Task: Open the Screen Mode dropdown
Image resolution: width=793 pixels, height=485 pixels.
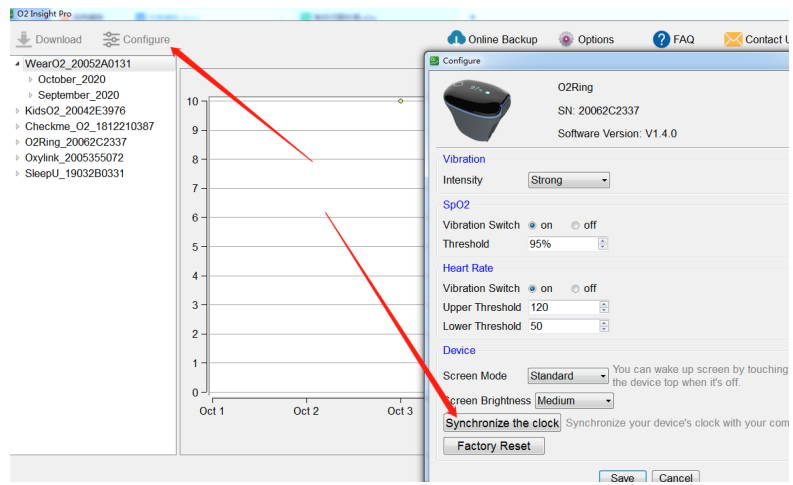Action: point(567,376)
